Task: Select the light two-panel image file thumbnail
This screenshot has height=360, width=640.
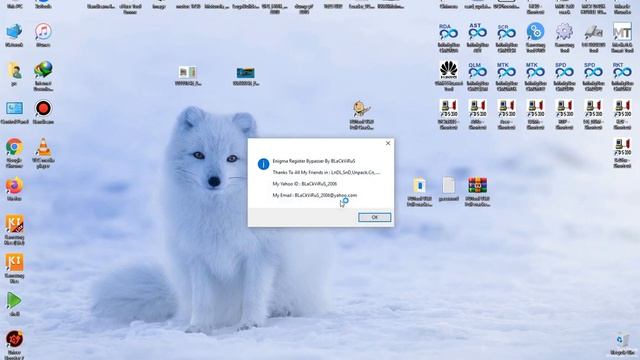Action: tap(188, 76)
